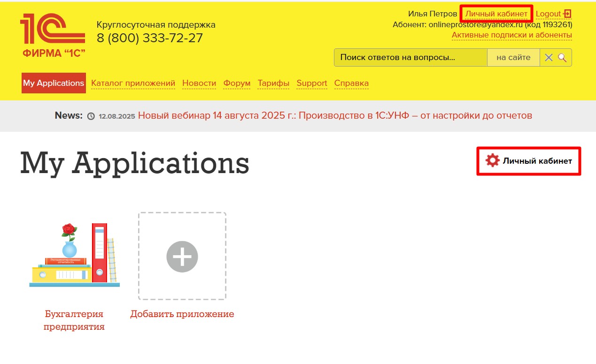Screen dimensions: 596x364
Task: Click the gray plus add application icon
Action: [x=182, y=257]
